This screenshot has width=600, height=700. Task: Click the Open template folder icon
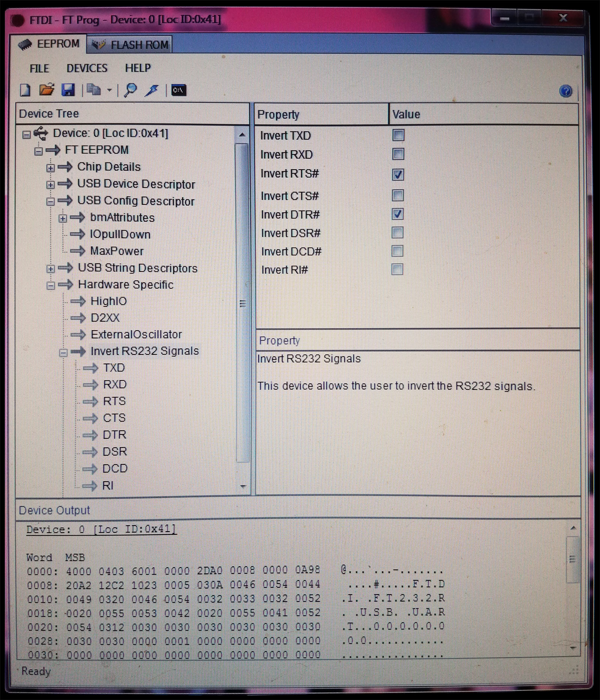click(x=47, y=90)
